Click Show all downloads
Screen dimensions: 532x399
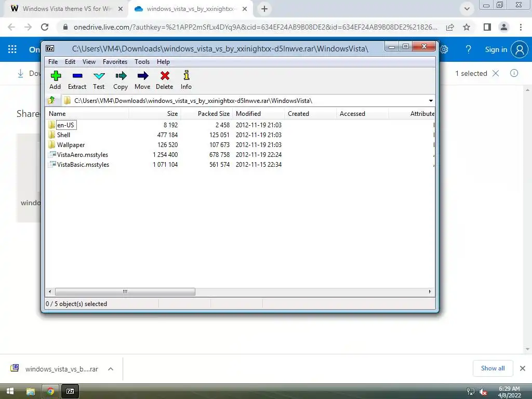tap(493, 368)
